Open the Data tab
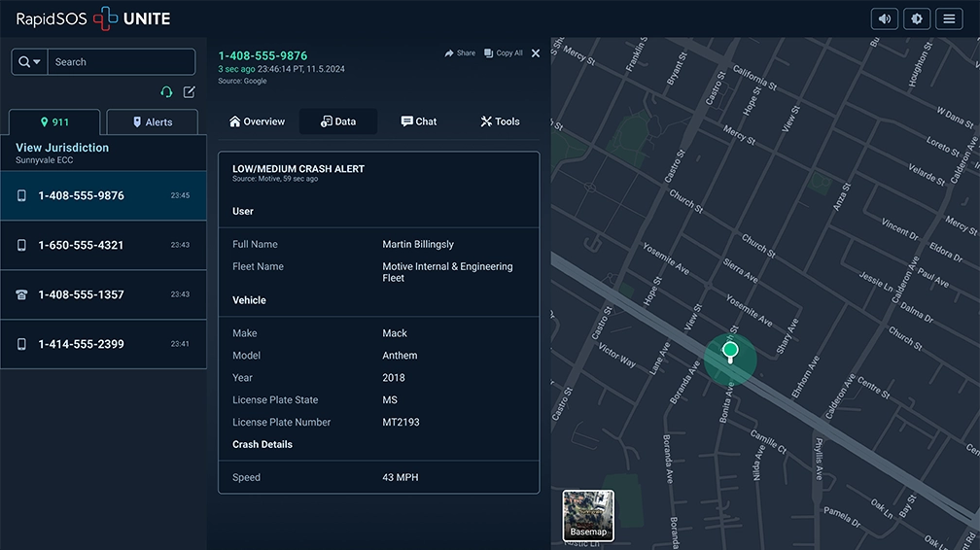The width and height of the screenshot is (980, 550). click(x=338, y=121)
